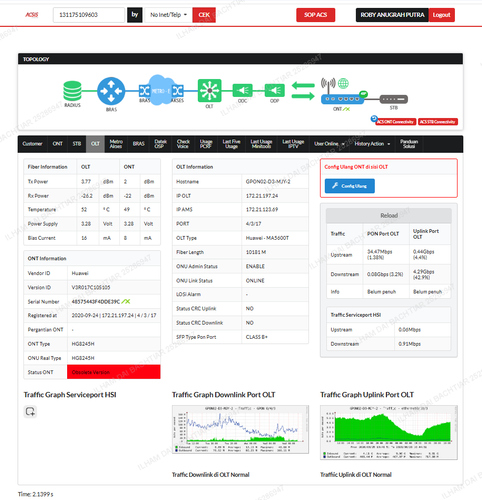The height and width of the screenshot is (500, 482).
Task: Click the Traffic Downlink di OLT Normal text
Action: (211, 475)
